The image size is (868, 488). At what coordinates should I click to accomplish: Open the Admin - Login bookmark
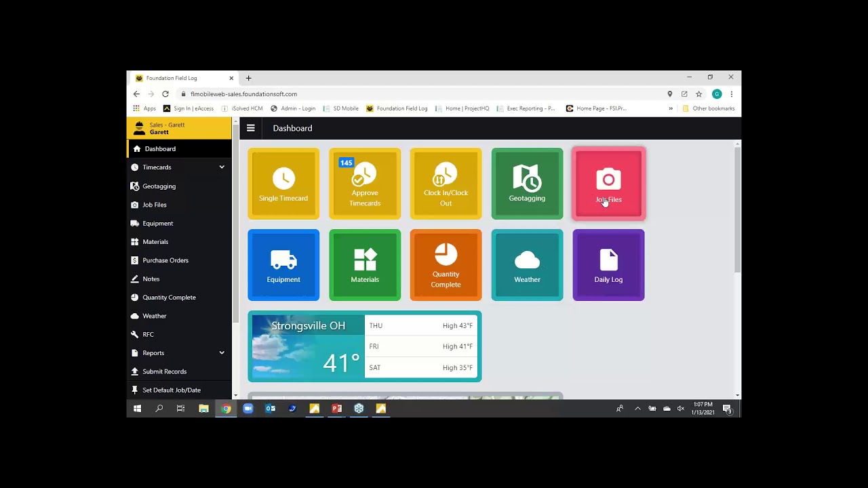coord(293,108)
